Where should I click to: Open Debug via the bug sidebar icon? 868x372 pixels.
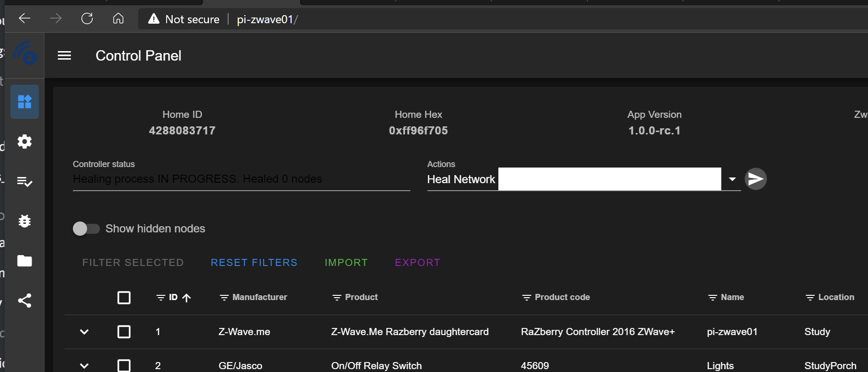coord(25,221)
